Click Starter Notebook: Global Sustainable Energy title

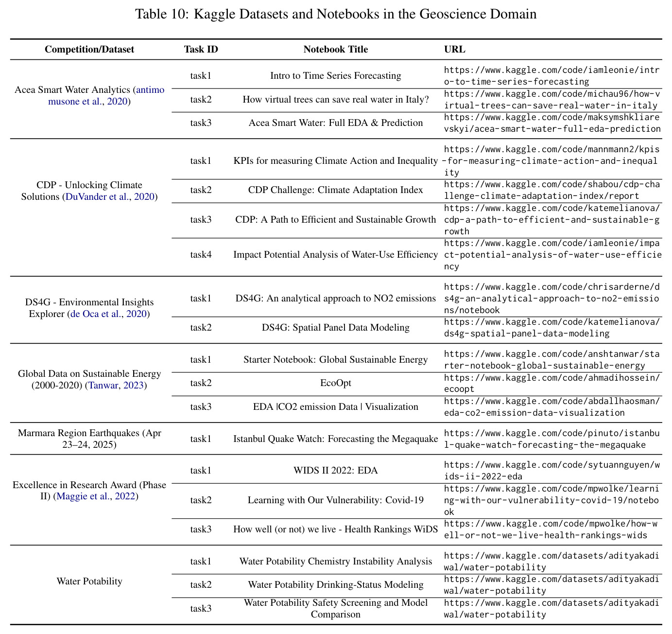click(x=336, y=359)
